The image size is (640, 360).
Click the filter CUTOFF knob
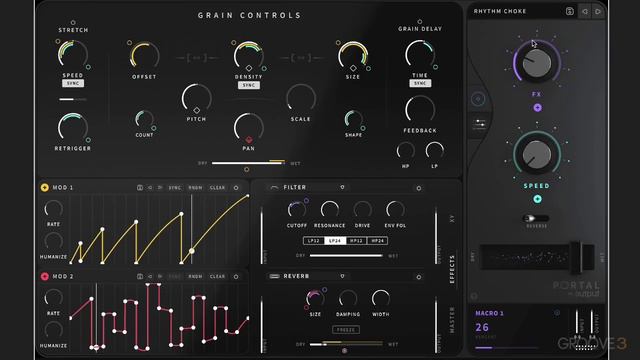point(297,210)
